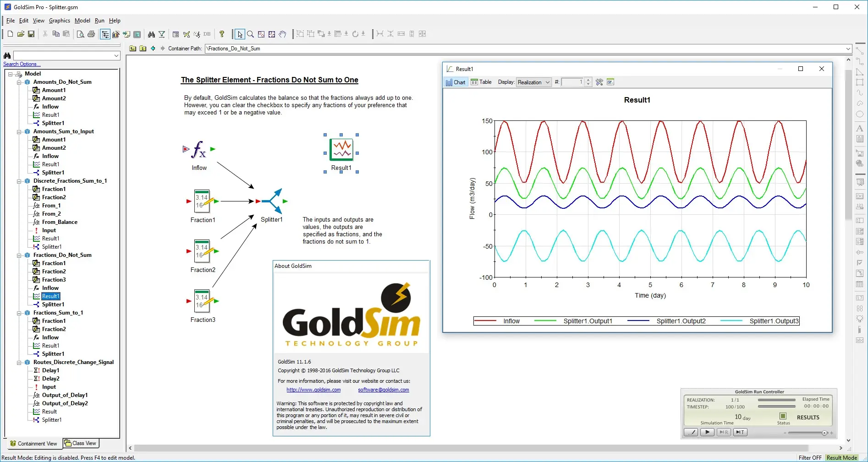Screen dimensions: 868x462
Task: Click the realization number input field
Action: click(572, 82)
